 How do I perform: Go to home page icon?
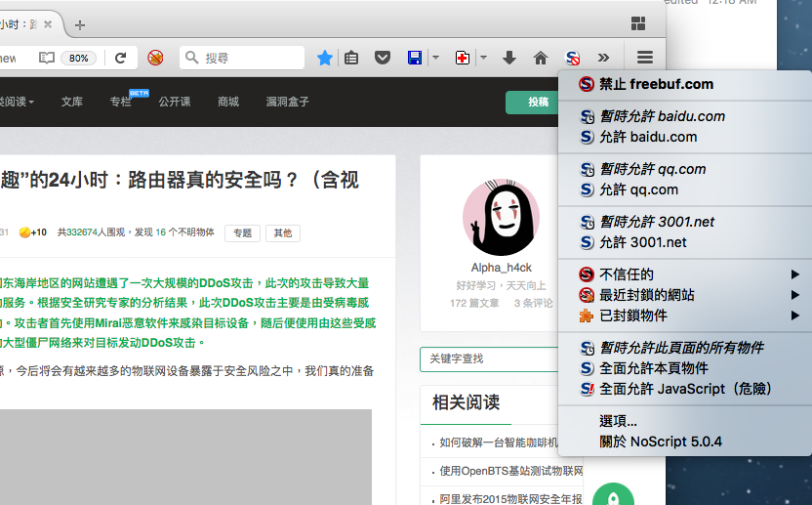541,58
